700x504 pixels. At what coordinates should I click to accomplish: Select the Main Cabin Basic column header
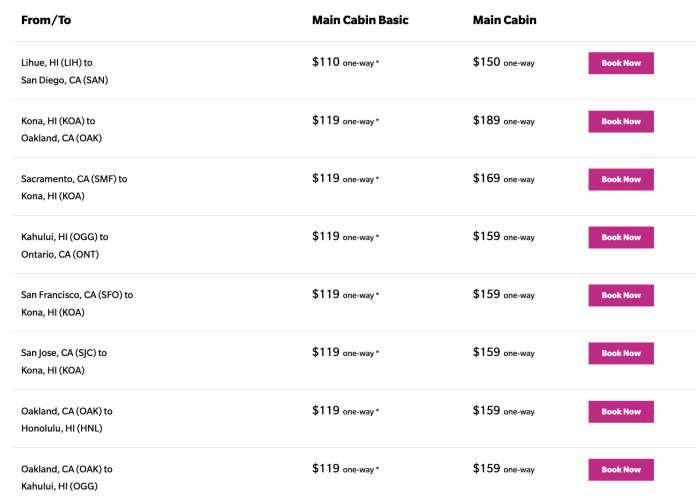[360, 20]
